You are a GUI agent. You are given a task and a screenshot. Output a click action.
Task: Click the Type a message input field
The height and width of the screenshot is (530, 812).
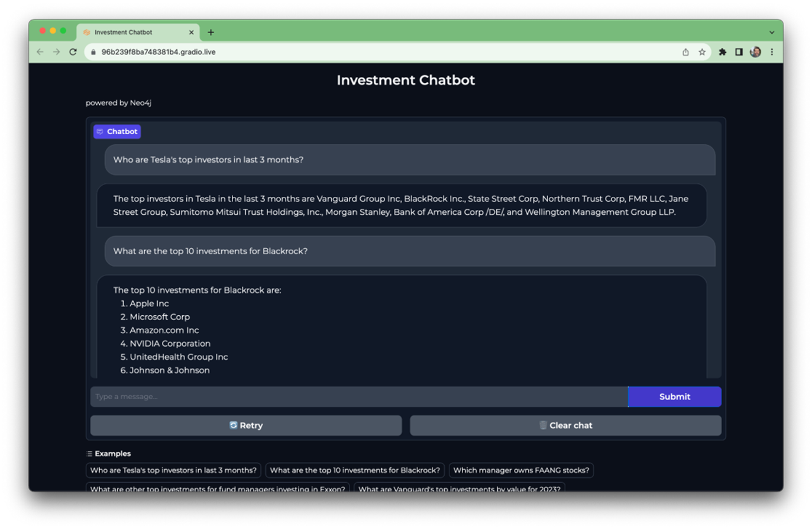[359, 396]
